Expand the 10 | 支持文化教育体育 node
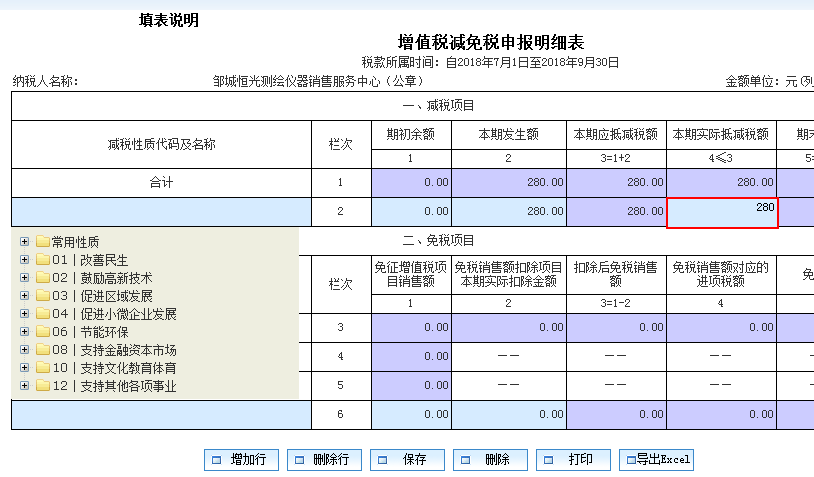This screenshot has width=814, height=477. tap(24, 367)
